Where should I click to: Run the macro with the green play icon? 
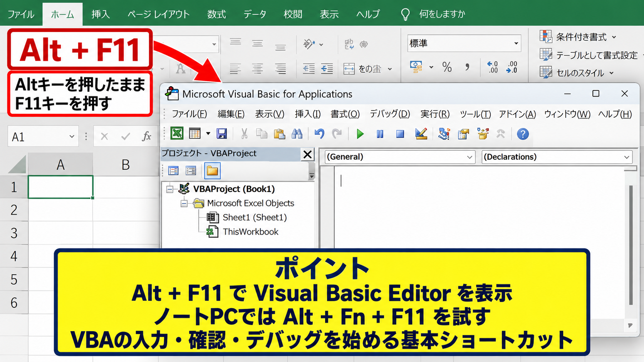[x=360, y=134]
